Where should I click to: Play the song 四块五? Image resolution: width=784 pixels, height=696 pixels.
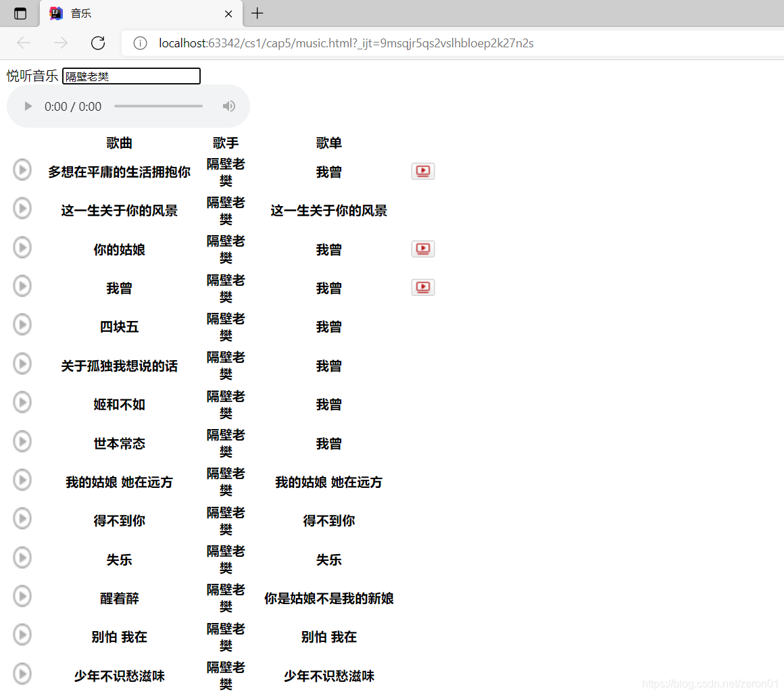point(22,324)
